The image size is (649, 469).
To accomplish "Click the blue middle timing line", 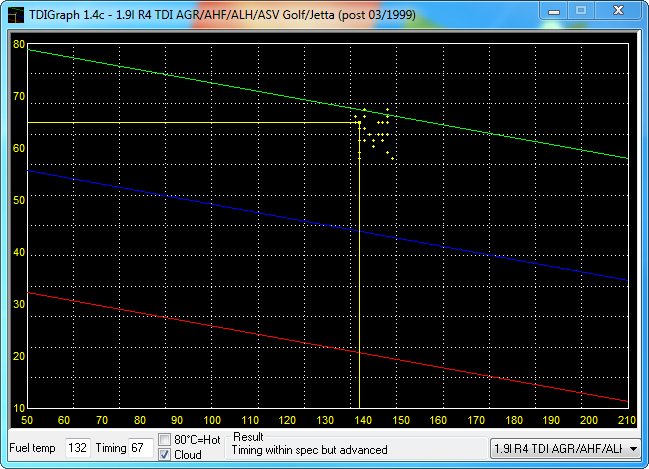I will coord(200,200).
